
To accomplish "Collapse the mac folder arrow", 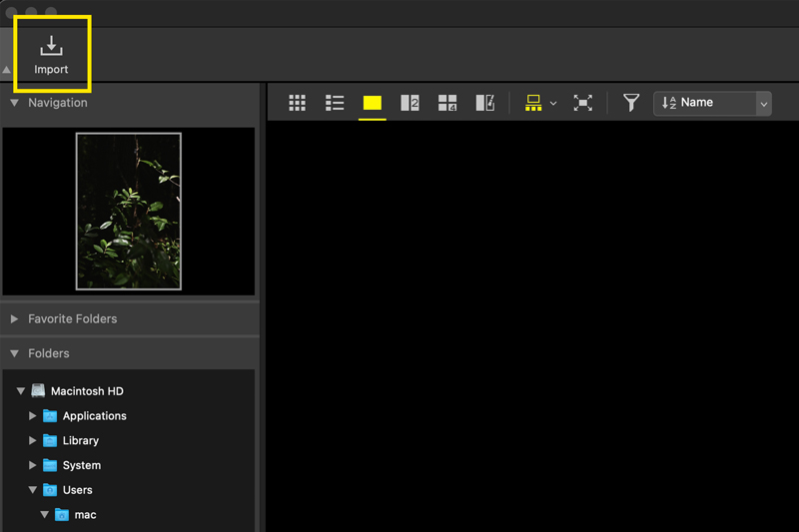I will pos(44,515).
